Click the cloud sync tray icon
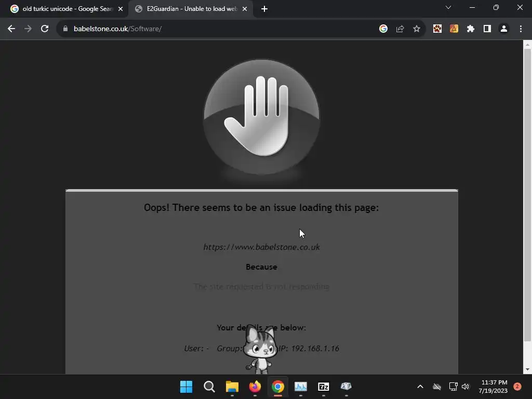Screen dimensions: 532x399 click(x=437, y=387)
